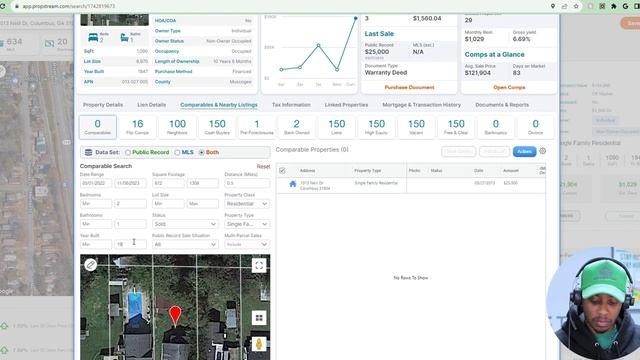
Task: Click the blue house icon in results row
Action: point(293,184)
